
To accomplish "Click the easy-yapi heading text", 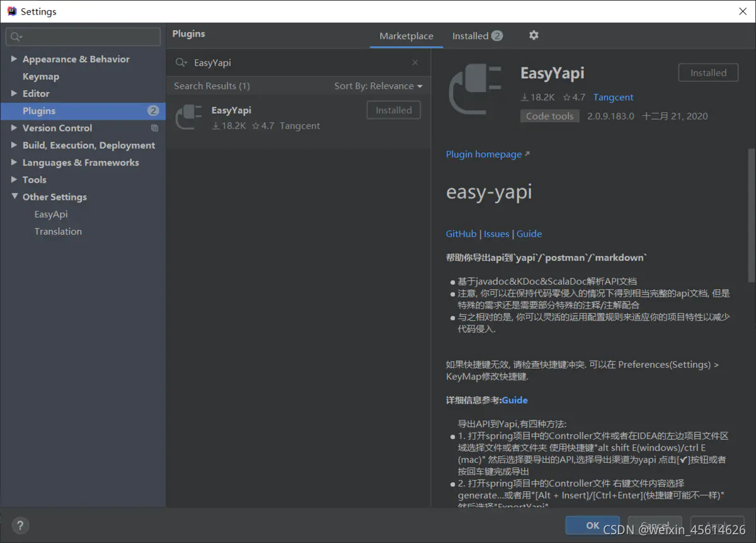I will [489, 192].
